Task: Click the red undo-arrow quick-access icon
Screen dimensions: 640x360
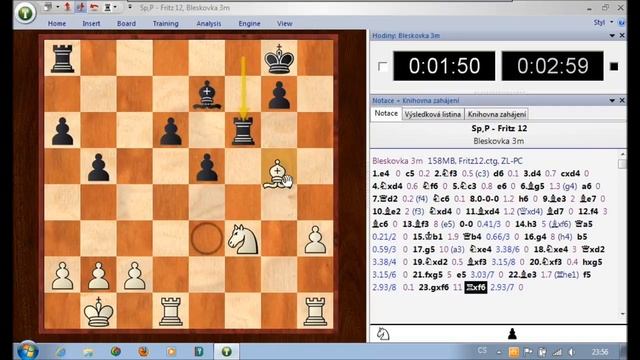Action: click(x=94, y=7)
